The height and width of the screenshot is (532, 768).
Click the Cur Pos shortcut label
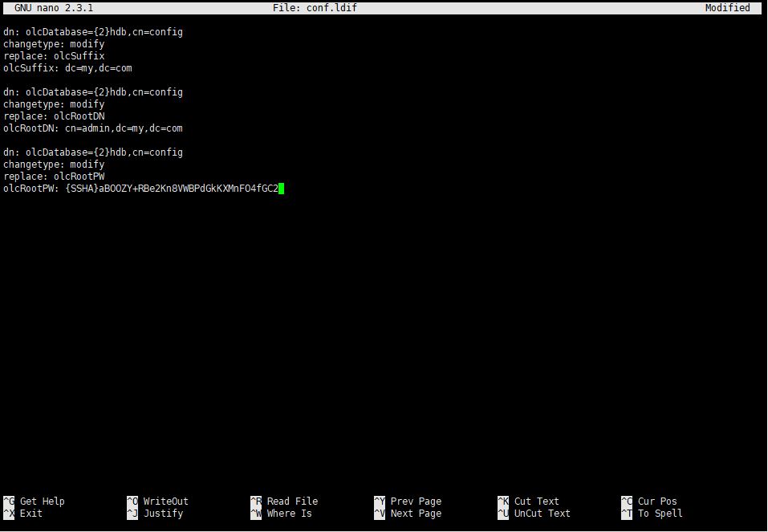[x=656, y=502]
